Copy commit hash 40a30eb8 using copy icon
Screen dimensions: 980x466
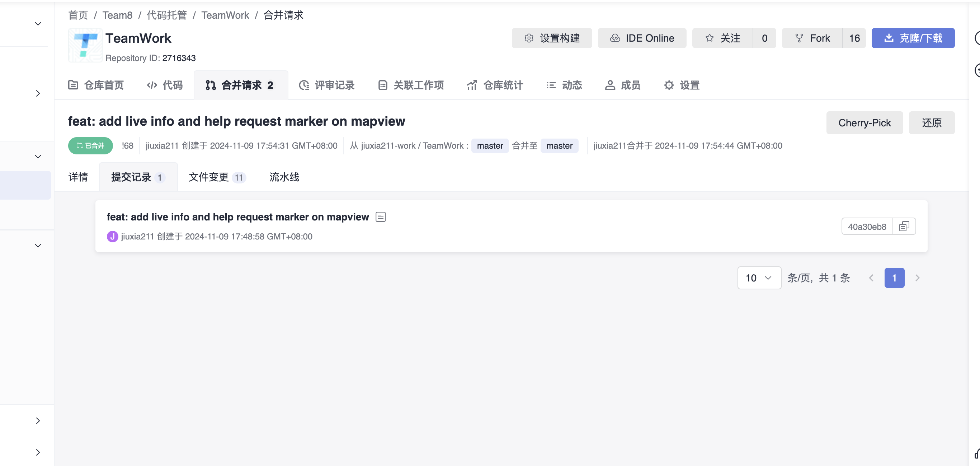904,227
